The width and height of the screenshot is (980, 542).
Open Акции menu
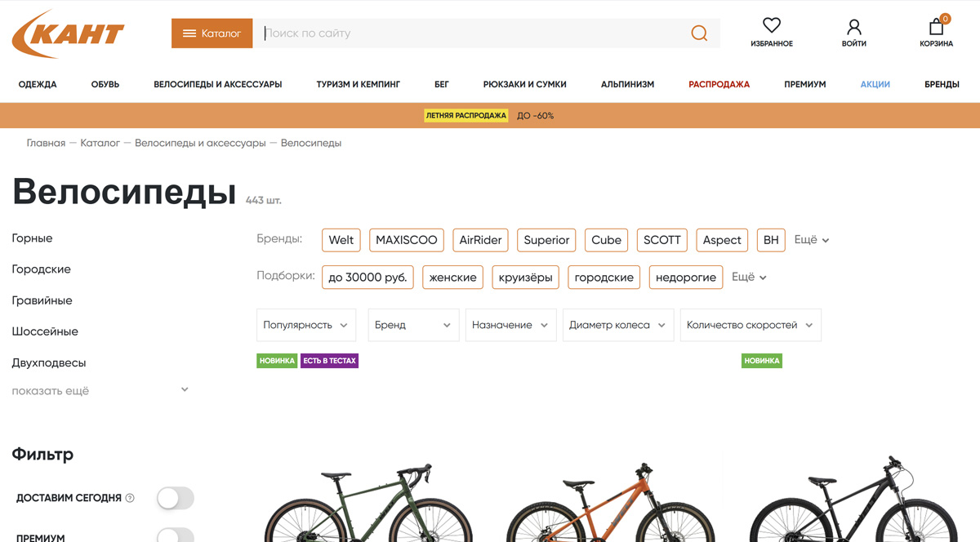pos(875,84)
